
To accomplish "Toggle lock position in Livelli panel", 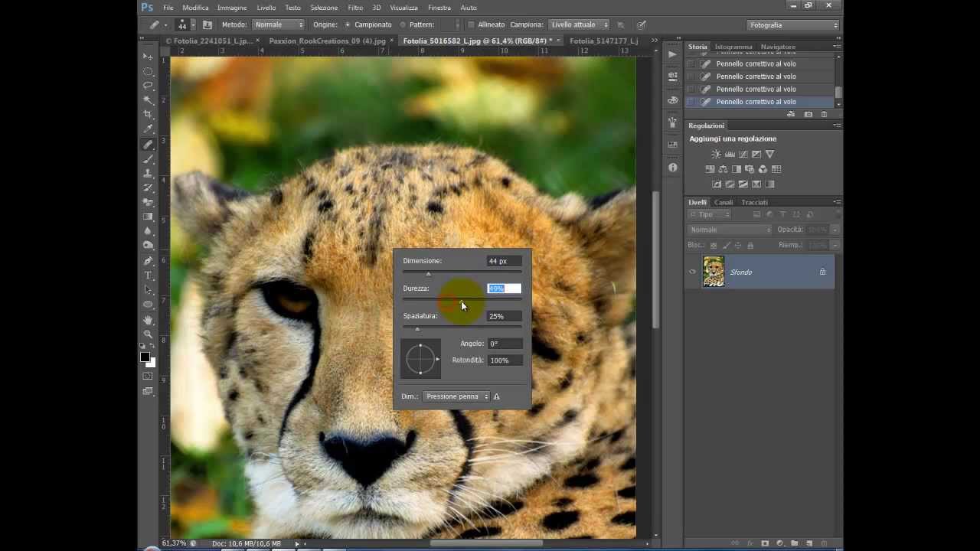I will [x=738, y=245].
